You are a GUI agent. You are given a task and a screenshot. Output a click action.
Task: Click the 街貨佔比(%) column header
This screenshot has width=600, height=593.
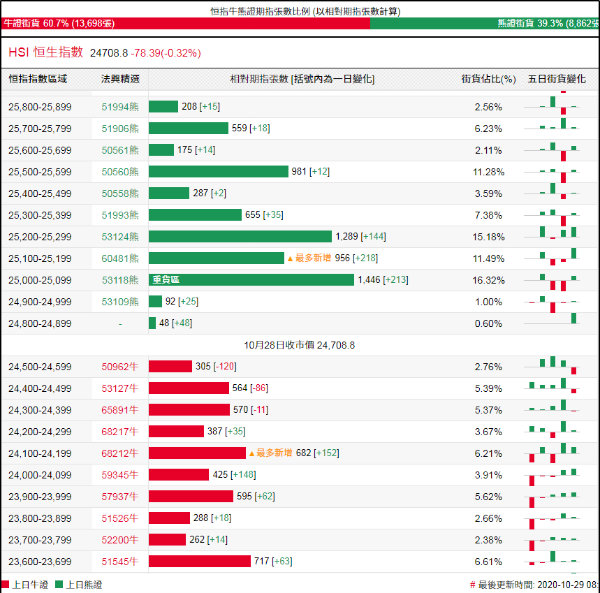pyautogui.click(x=488, y=79)
